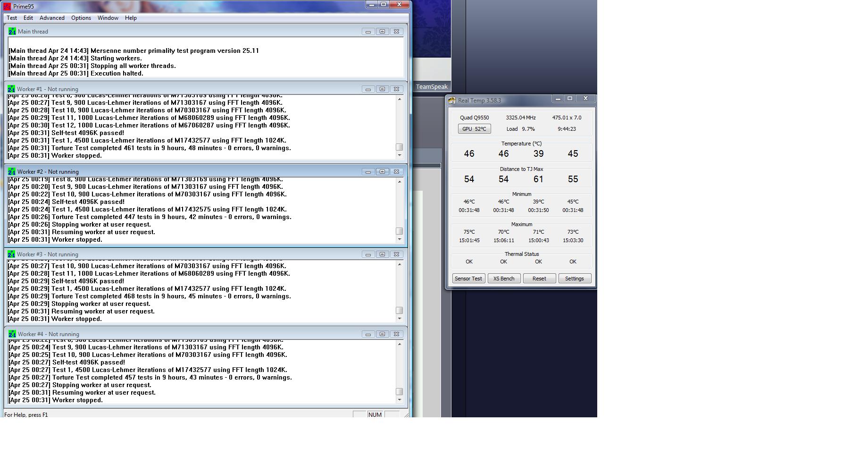Viewport: 868px width, 465px height.
Task: Minimize the Main thread child window
Action: [x=368, y=32]
